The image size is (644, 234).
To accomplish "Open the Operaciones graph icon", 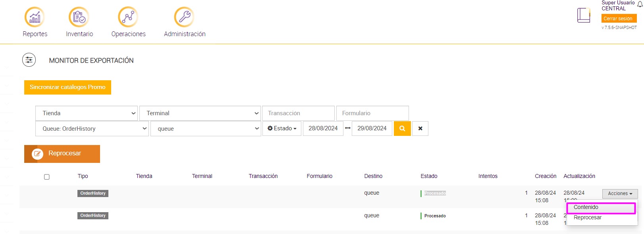I will pyautogui.click(x=128, y=17).
